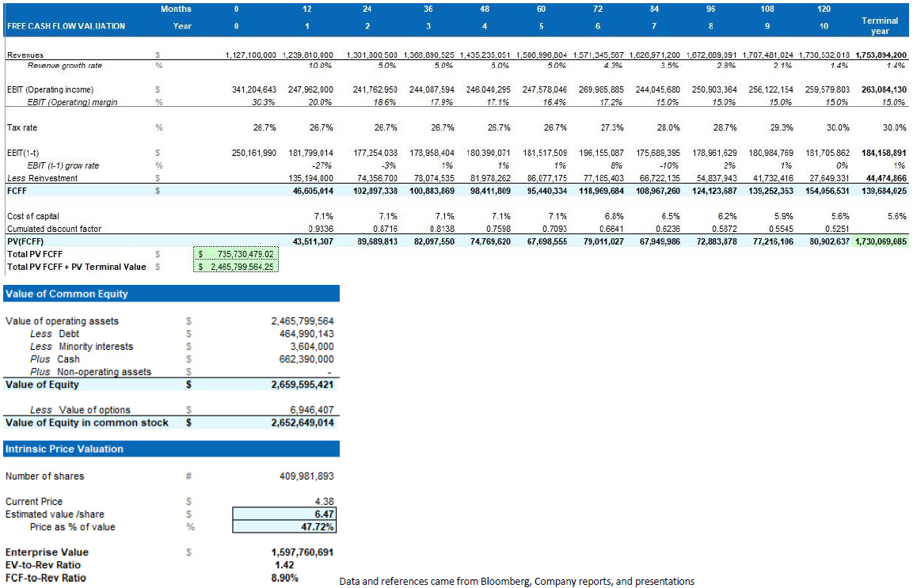This screenshot has height=588, width=917.
Task: Click Year 1 FCFF value 46,605,014
Action: [313, 192]
